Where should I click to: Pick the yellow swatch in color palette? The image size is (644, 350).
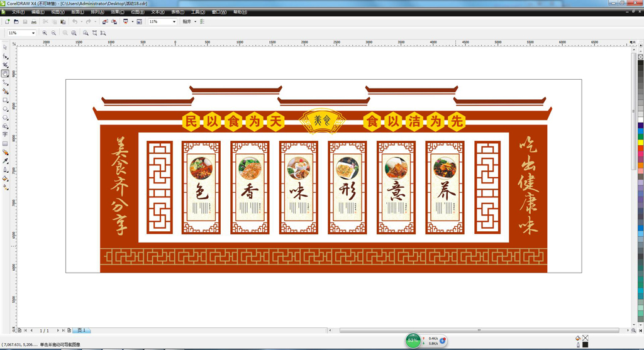pyautogui.click(x=640, y=143)
